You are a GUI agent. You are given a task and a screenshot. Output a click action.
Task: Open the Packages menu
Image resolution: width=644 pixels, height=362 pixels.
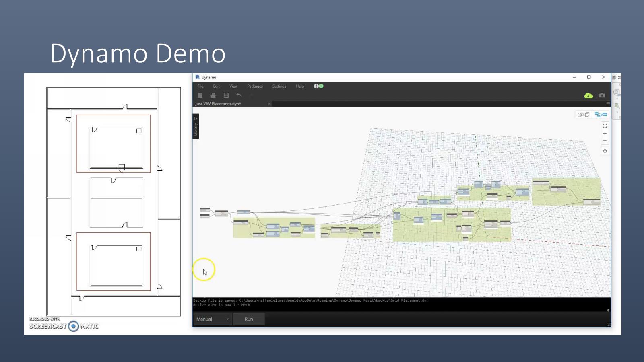(255, 86)
